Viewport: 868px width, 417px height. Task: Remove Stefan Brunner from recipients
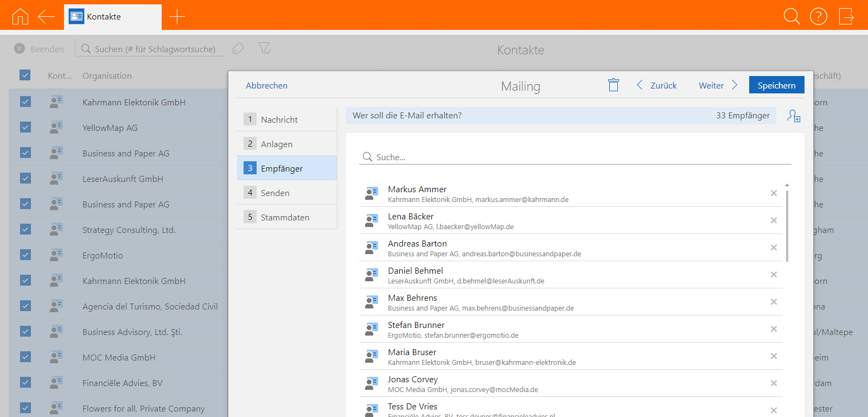tap(774, 329)
